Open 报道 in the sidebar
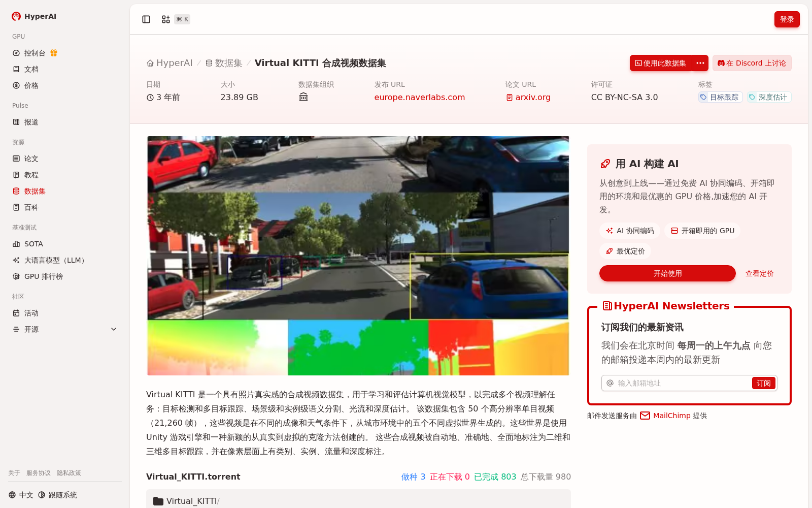Screen dimensions: 812x508 (x=64, y=122)
